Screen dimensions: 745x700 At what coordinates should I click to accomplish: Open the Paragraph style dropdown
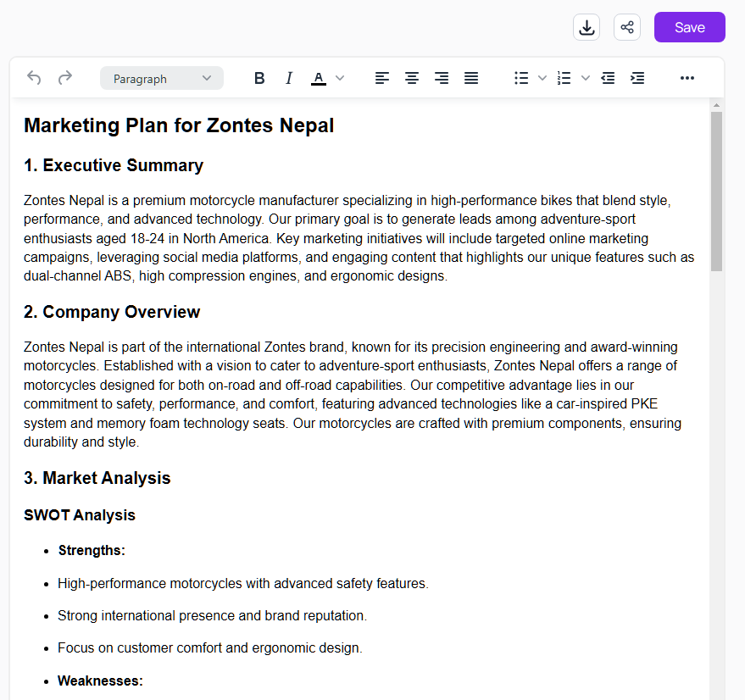pos(162,78)
